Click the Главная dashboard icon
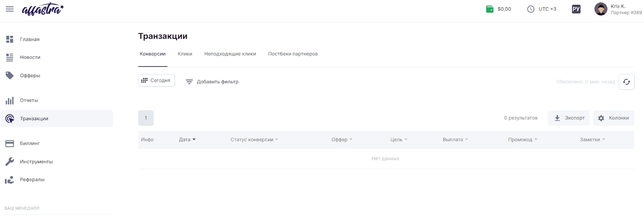The image size is (644, 216). tap(10, 39)
